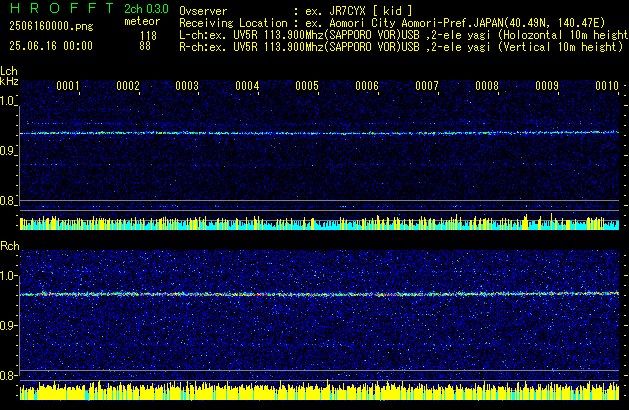Click the 0.9 kHz label on Lch axis
The image size is (629, 410).
pos(7,151)
